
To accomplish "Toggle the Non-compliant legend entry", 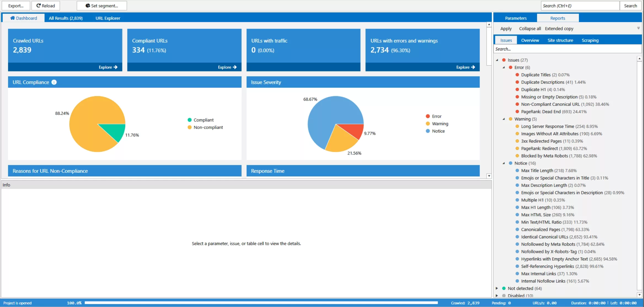I will click(205, 127).
